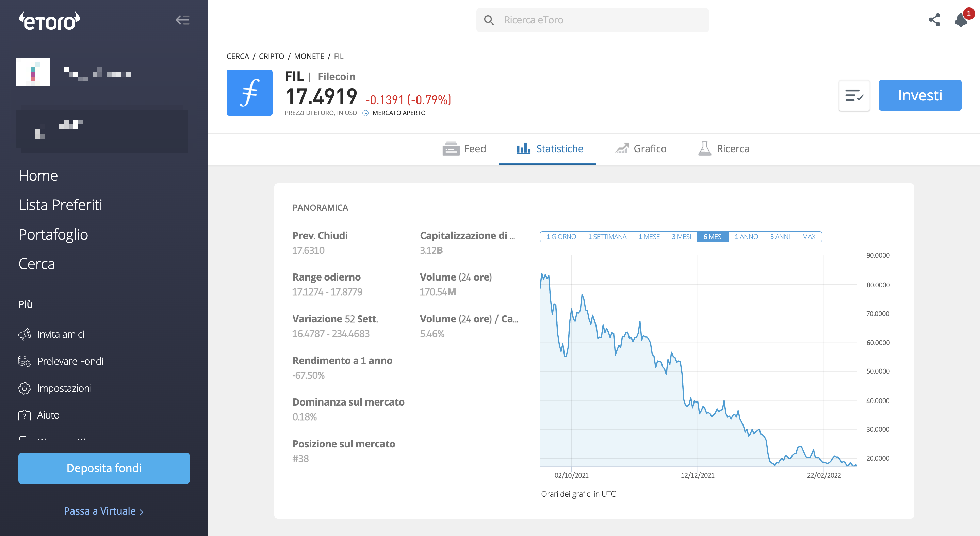This screenshot has width=980, height=536.
Task: Click the market open clock icon
Action: pos(365,113)
